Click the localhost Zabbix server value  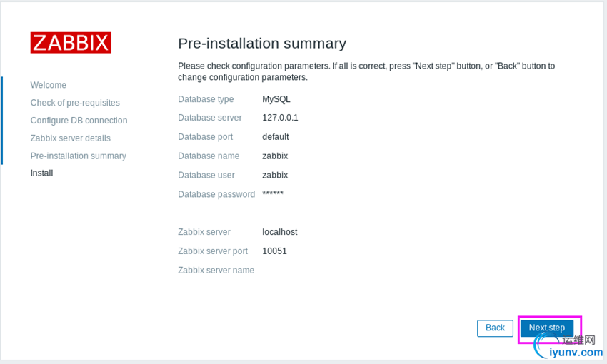pos(279,232)
